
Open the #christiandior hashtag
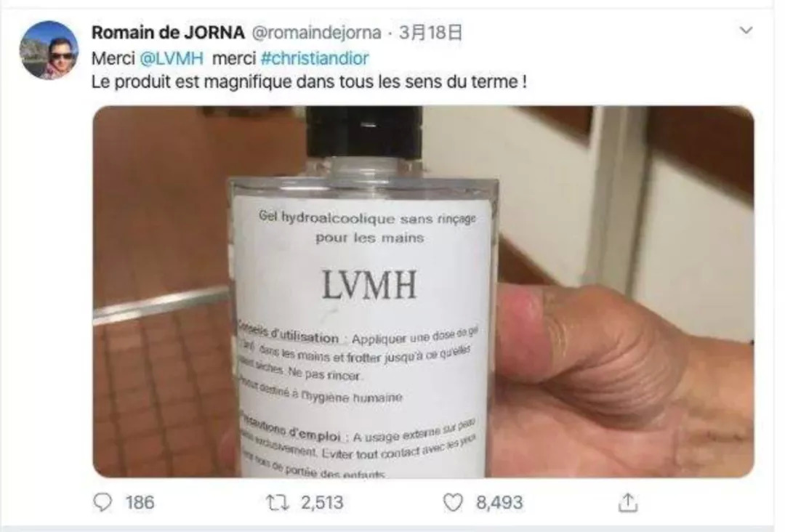click(x=315, y=58)
